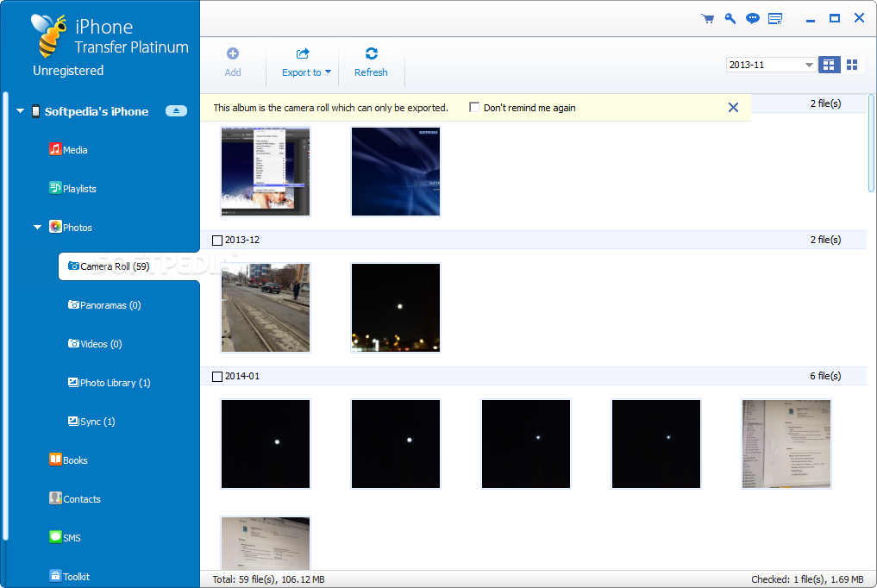Collapse the Softpedia's iPhone tree
877x588 pixels.
(20, 110)
